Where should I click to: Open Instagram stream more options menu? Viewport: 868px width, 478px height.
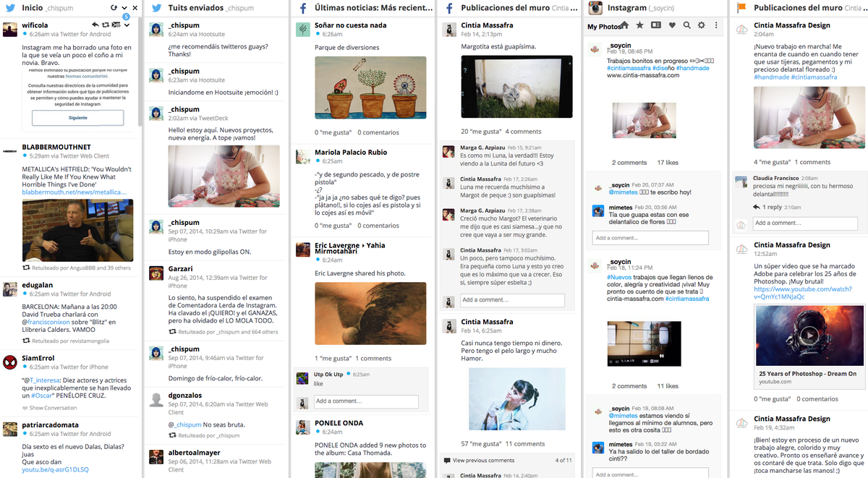[716, 25]
